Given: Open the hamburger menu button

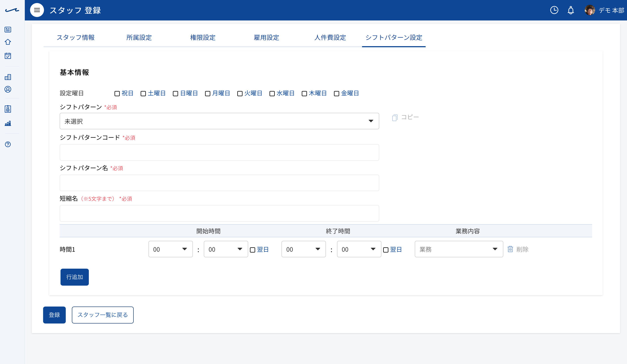Looking at the screenshot, I should 37,10.
